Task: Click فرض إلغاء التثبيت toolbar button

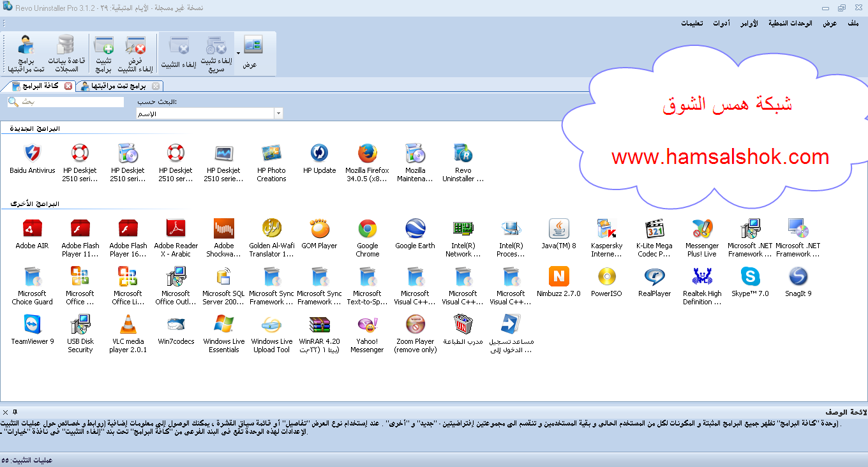Action: [x=136, y=54]
